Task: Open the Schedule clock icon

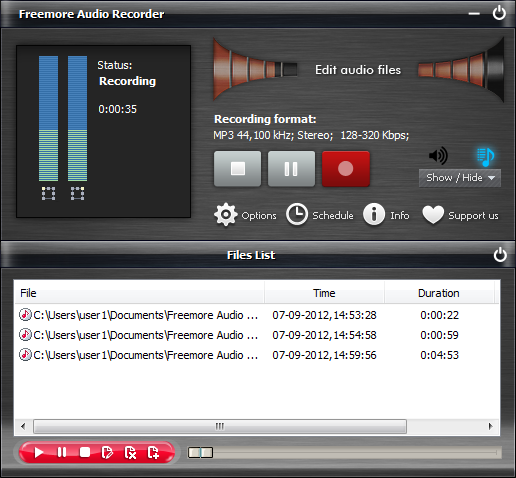Action: (297, 214)
